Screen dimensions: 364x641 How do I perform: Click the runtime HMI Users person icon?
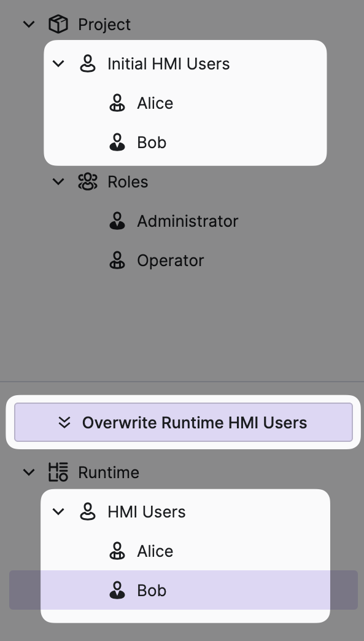pos(87,511)
